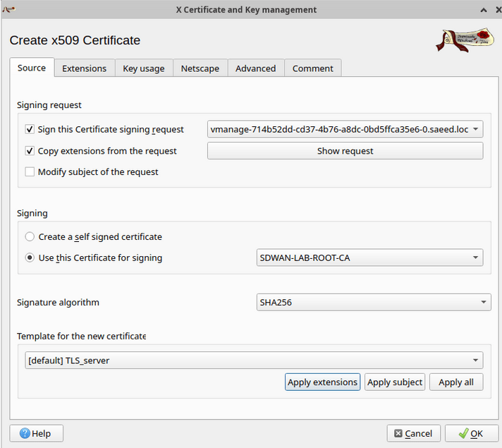This screenshot has width=502, height=448.
Task: Open the Key usage tab
Action: (x=143, y=68)
